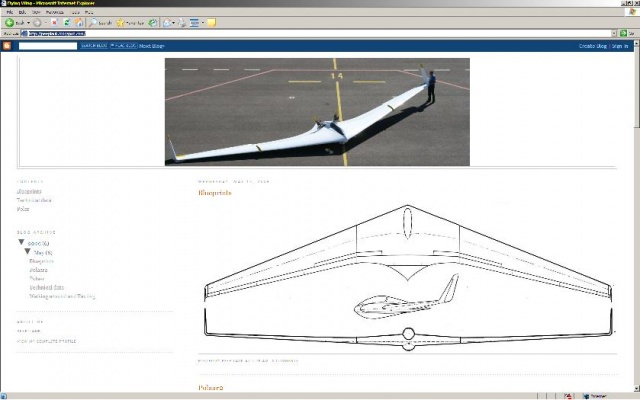Click the Search Blog button
Screen dimensions: 640x400
[x=94, y=46]
